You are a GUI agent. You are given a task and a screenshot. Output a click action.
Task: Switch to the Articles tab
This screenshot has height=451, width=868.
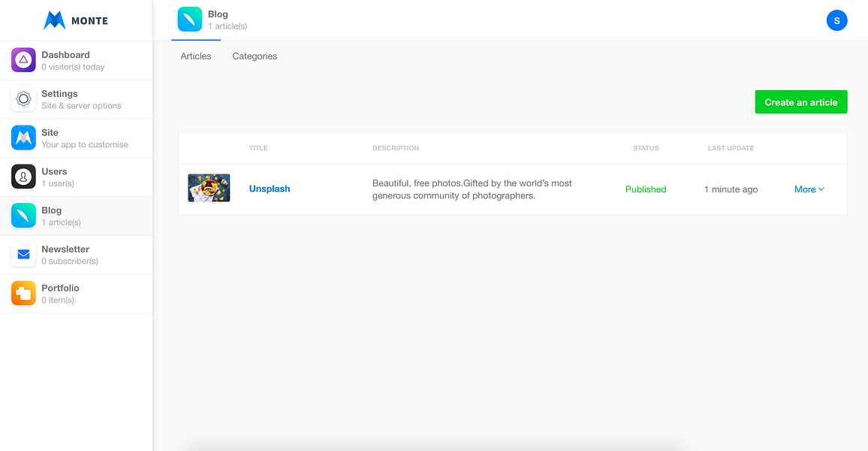coord(196,56)
